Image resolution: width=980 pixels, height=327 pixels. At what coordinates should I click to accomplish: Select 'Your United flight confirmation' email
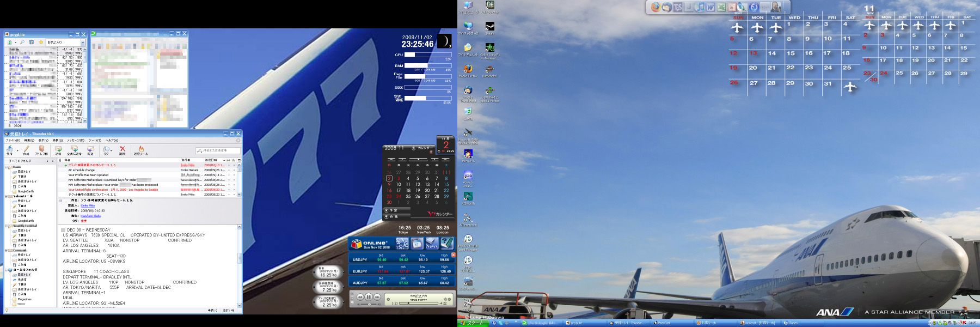pyautogui.click(x=113, y=190)
